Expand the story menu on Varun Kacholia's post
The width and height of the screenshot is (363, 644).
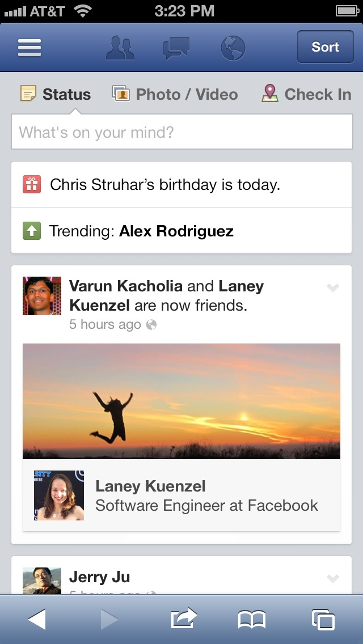click(332, 288)
